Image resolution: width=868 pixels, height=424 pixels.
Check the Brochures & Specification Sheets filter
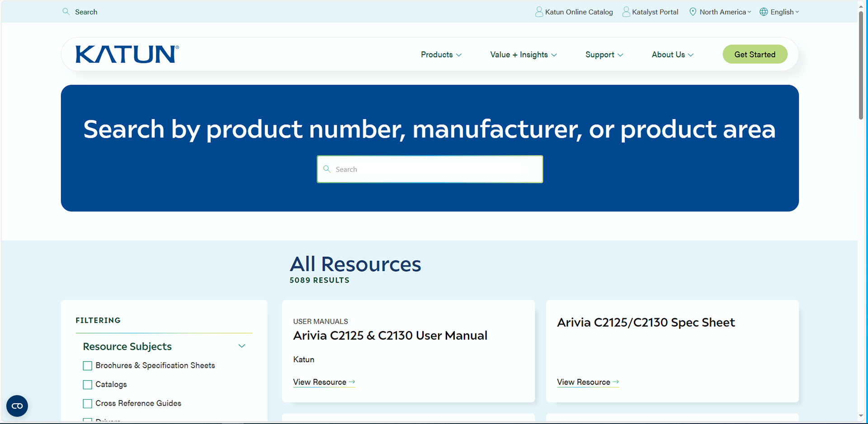pos(87,366)
